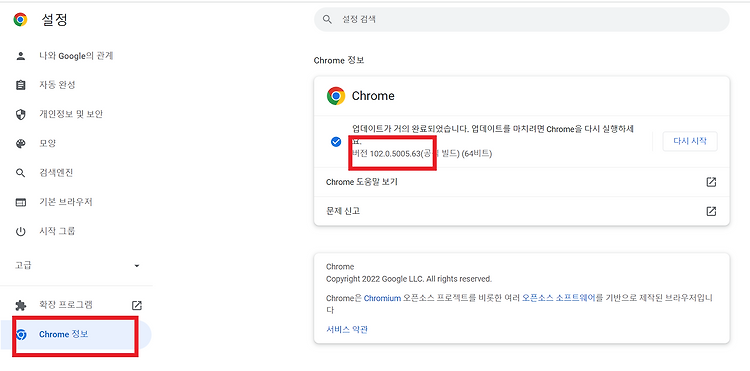Click the Copyright 2022 Google LLC text

408,279
